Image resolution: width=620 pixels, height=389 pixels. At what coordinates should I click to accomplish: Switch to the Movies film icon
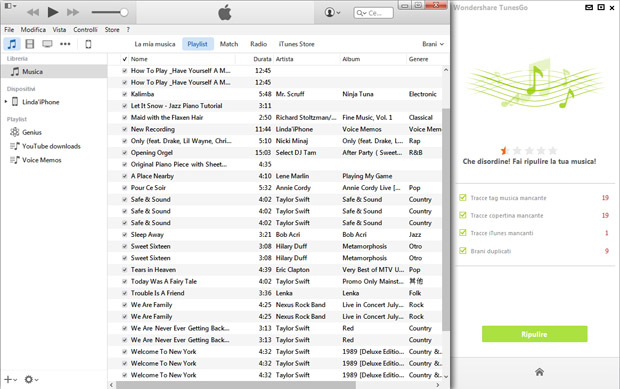pyautogui.click(x=30, y=44)
